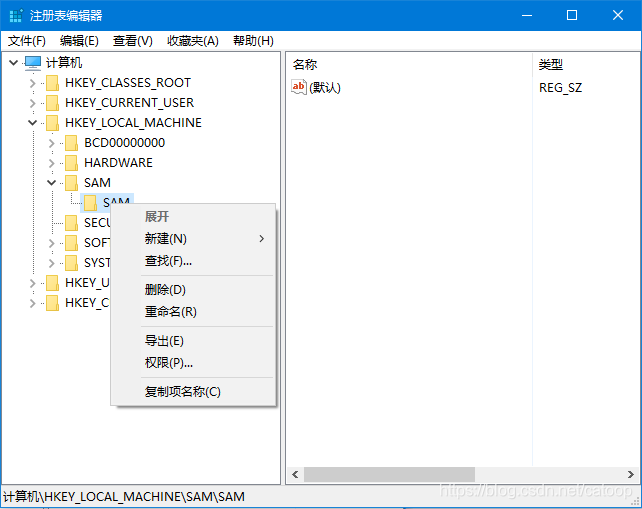Select the HARDWARE tree label

tap(118, 163)
